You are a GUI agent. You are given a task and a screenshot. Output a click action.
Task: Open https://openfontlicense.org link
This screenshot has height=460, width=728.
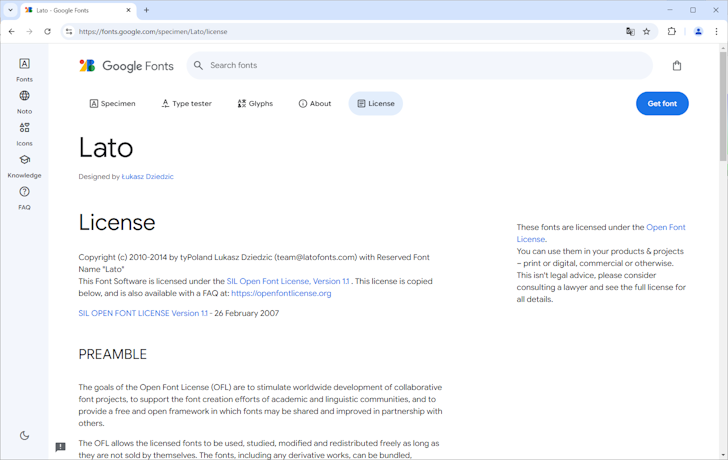(281, 293)
